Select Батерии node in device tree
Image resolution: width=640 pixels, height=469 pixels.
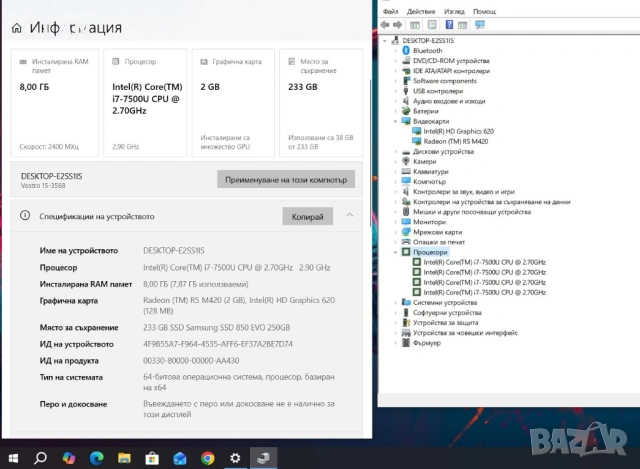click(x=426, y=111)
